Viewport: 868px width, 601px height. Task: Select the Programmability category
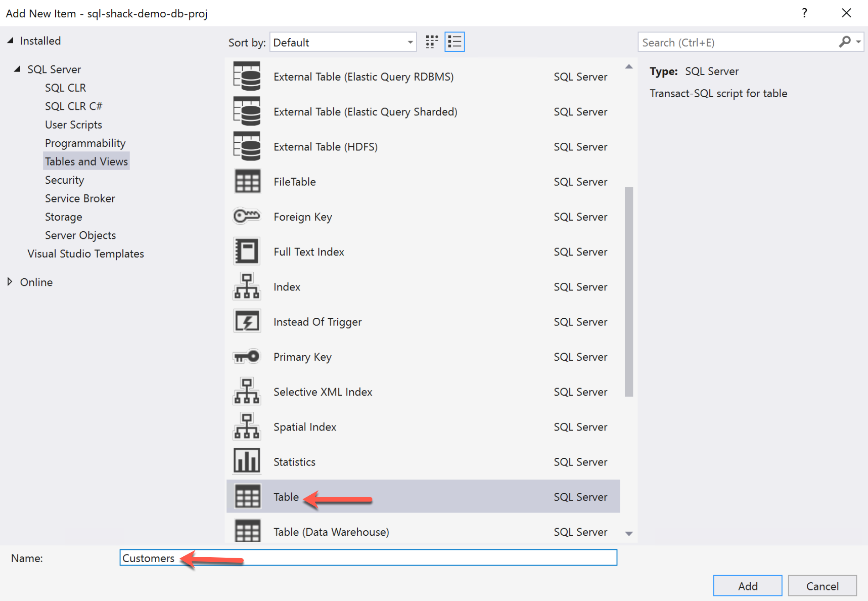pos(85,143)
